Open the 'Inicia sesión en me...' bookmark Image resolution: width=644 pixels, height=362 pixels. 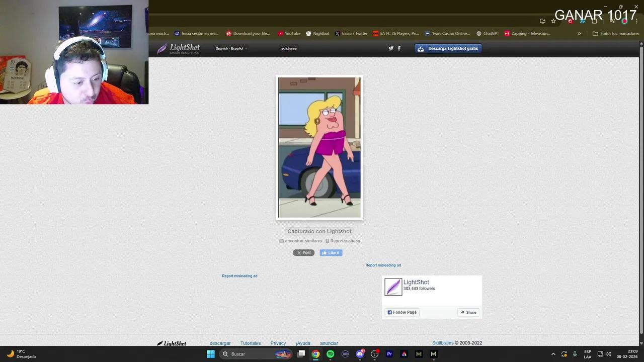point(197,34)
